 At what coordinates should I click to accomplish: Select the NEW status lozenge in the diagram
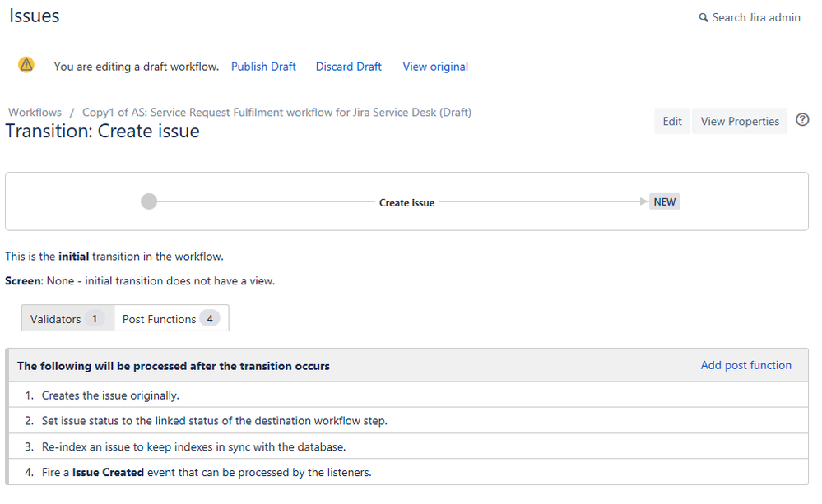click(x=664, y=201)
